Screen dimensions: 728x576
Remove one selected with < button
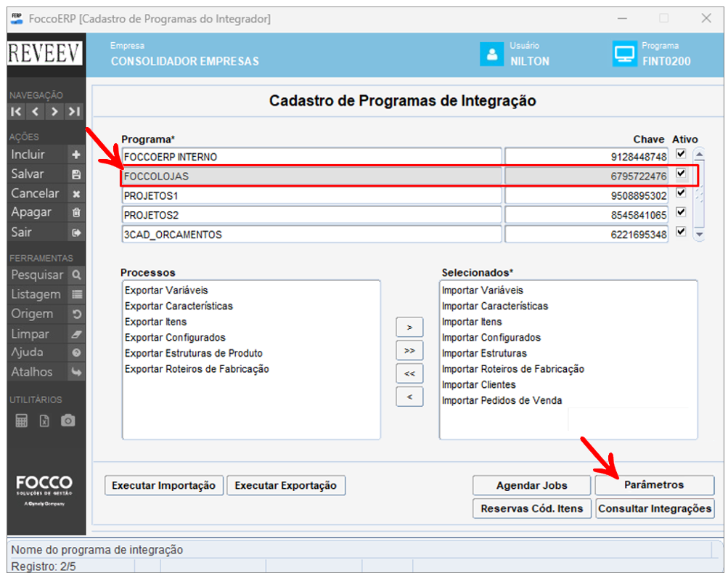coord(409,397)
